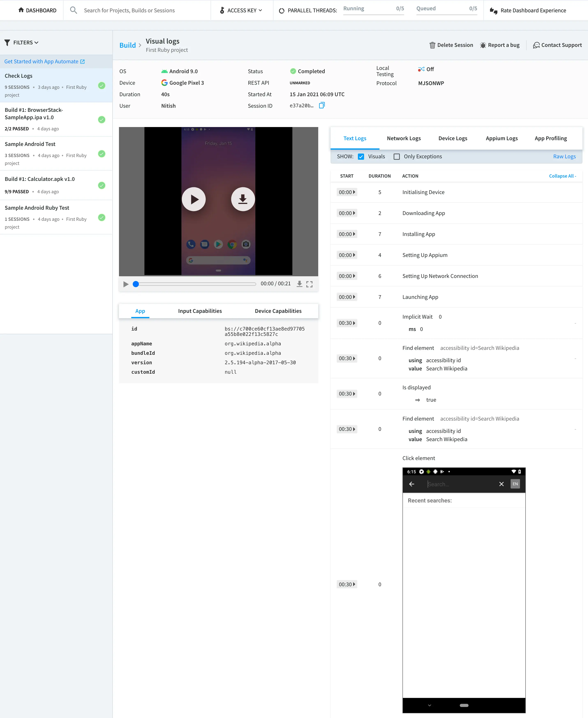Screen dimensions: 588x718
Task: Open the Input Capabilities tab
Action: click(200, 311)
